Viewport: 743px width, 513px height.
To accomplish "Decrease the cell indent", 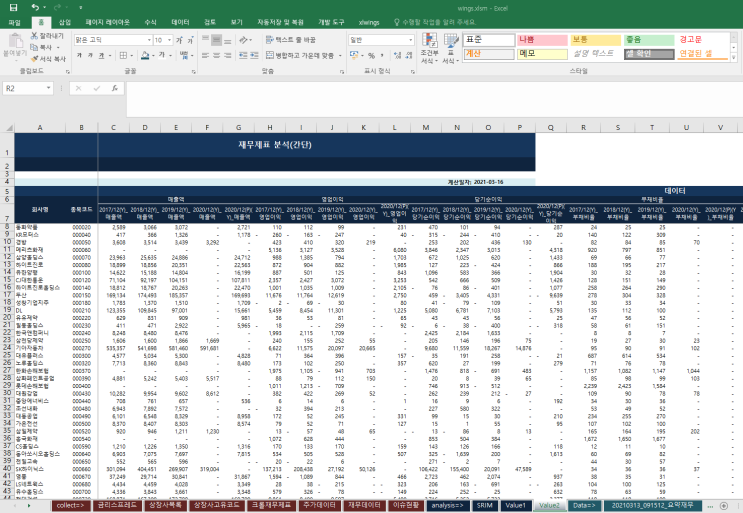I will tap(243, 55).
